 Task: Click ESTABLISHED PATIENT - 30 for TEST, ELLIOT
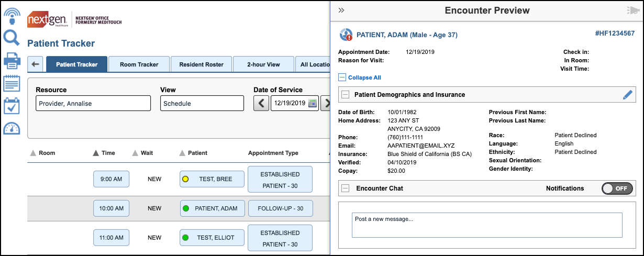click(280, 238)
